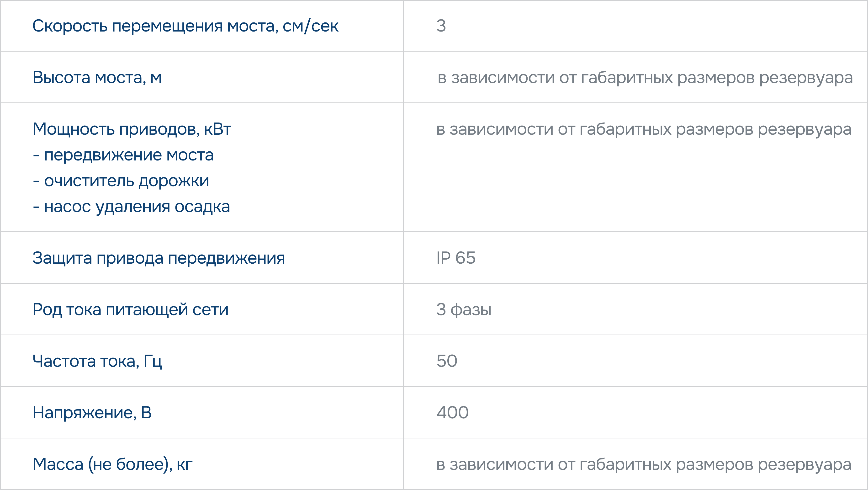Click the bridge speed value 3
868x490 pixels.
tap(441, 26)
